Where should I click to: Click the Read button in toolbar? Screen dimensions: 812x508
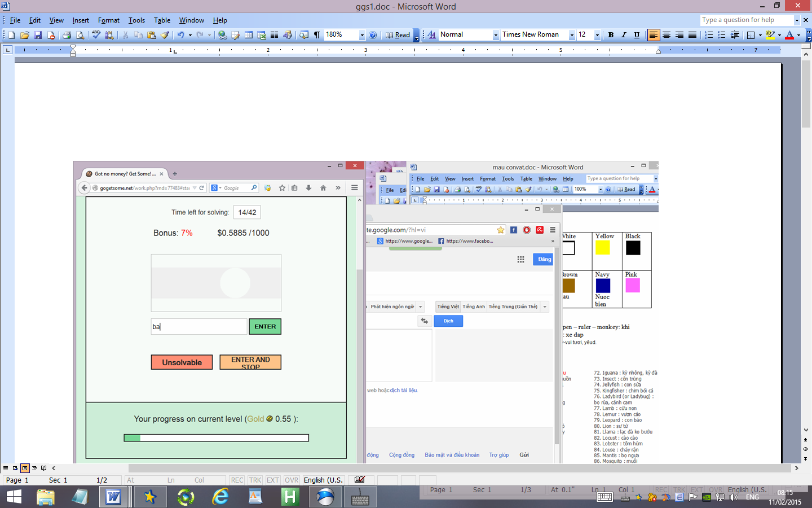[398, 35]
